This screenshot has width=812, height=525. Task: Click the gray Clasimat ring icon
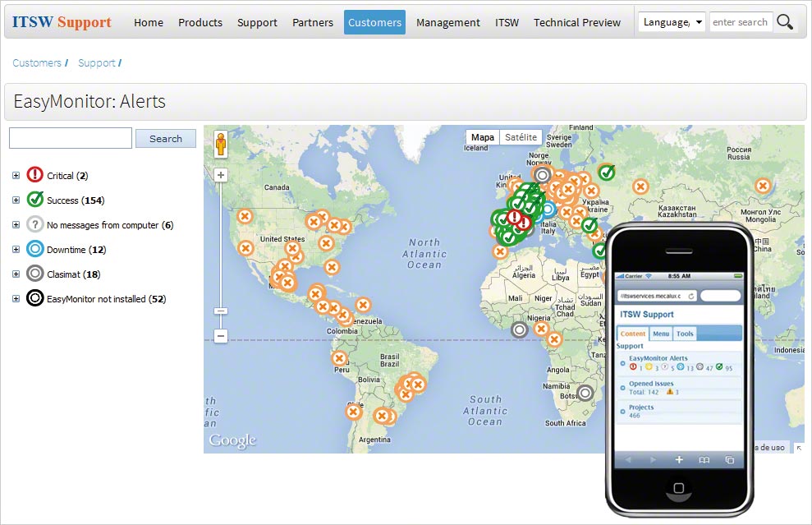34,273
